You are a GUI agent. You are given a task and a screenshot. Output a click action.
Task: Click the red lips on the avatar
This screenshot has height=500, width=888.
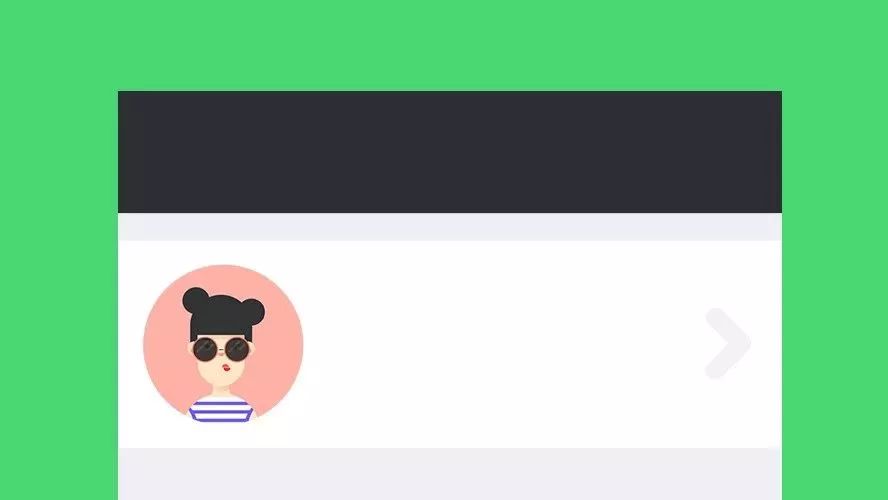pos(227,368)
